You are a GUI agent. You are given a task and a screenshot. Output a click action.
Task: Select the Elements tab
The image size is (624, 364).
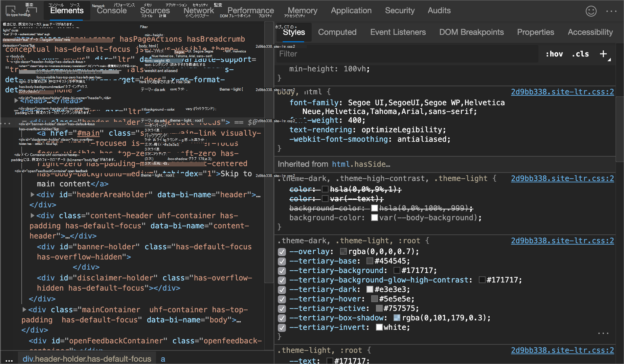point(67,10)
